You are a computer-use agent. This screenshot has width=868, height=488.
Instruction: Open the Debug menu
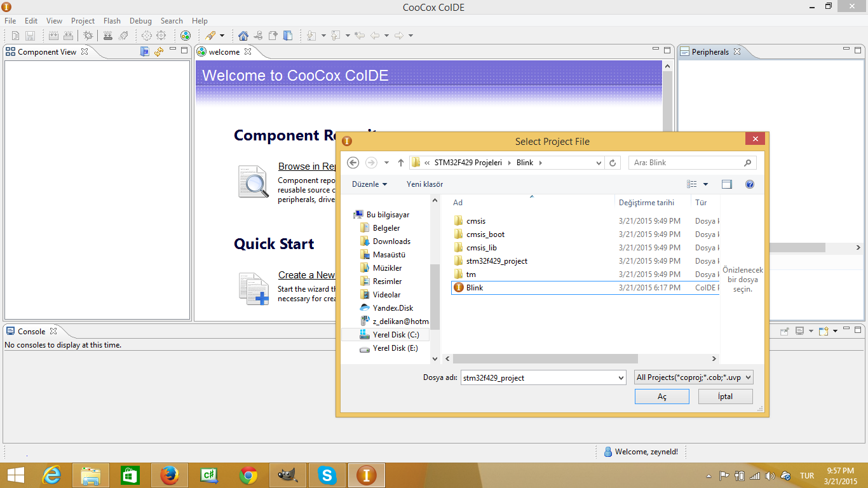tap(140, 21)
